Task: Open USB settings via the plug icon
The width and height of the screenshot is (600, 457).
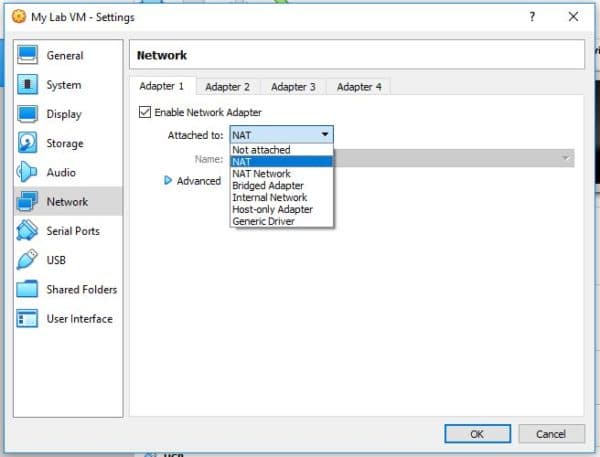Action: pos(28,260)
